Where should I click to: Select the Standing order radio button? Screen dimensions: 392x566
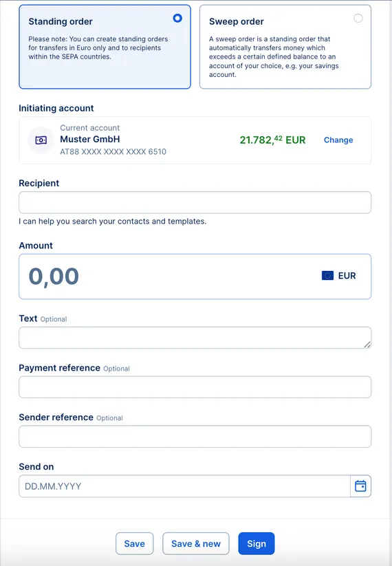pyautogui.click(x=177, y=18)
